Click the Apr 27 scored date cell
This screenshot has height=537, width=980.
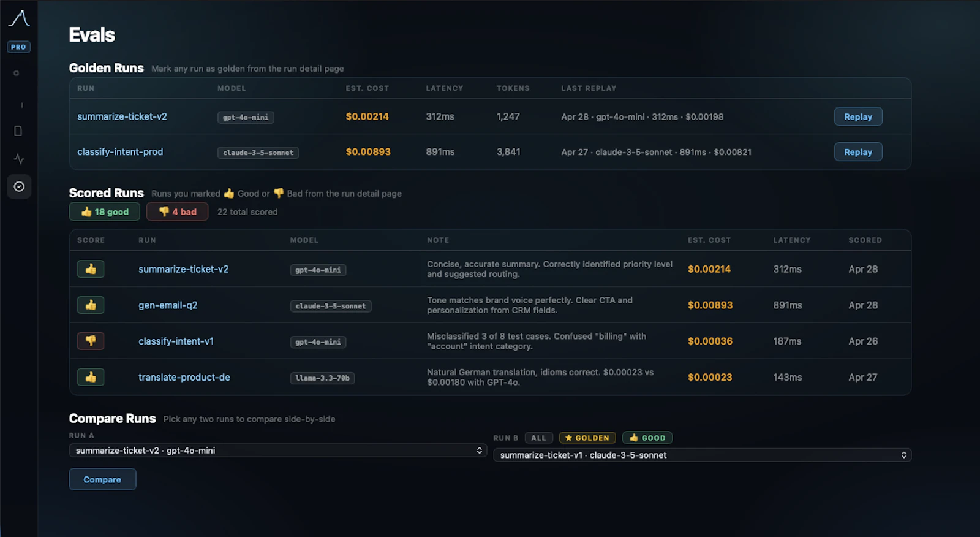pos(863,378)
